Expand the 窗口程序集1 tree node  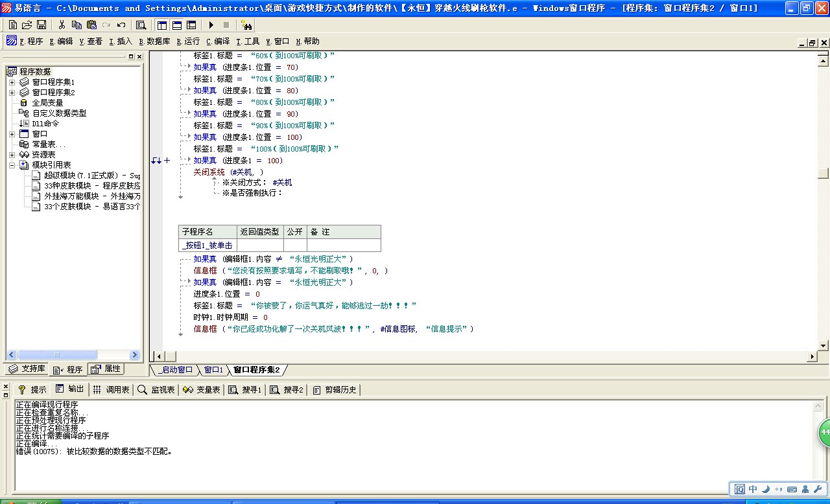coord(12,82)
